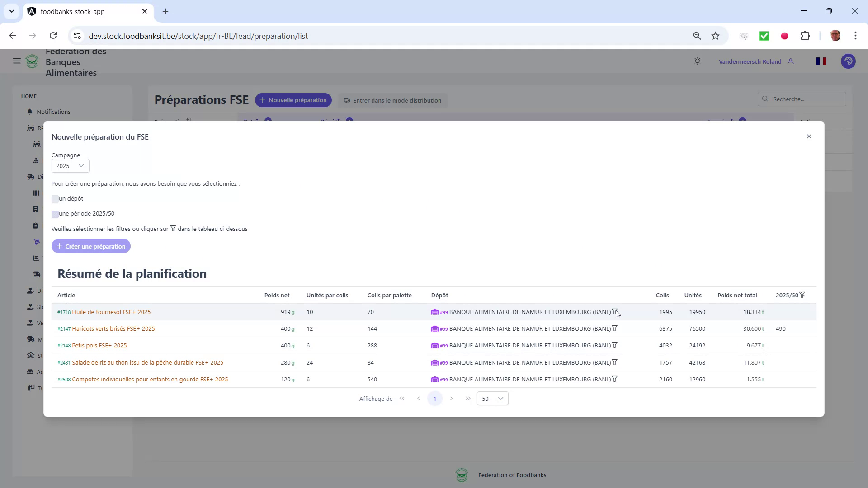The height and width of the screenshot is (488, 868).
Task: Click the foodbanks-stock-app browser tab
Action: click(x=72, y=11)
